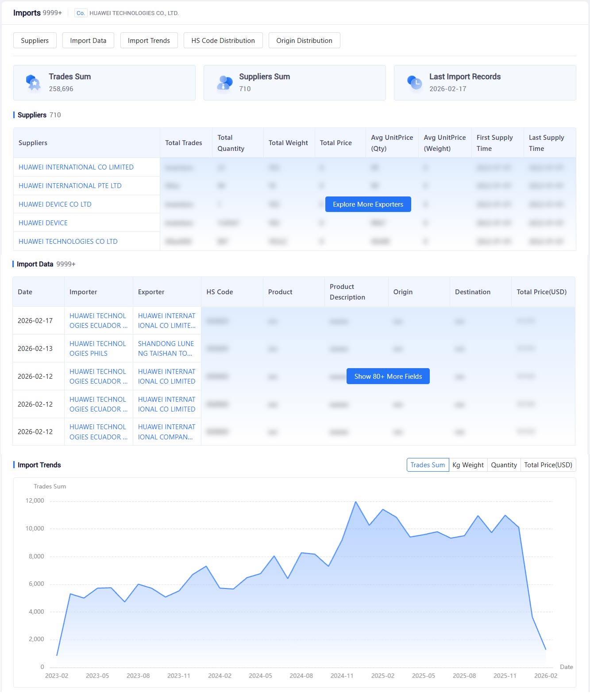Click the 2023-02 label on chart axis
Image resolution: width=590 pixels, height=700 pixels.
coord(57,676)
